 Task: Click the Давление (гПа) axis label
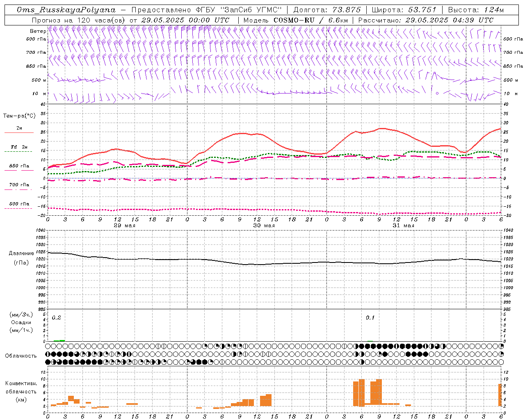[x=21, y=258]
